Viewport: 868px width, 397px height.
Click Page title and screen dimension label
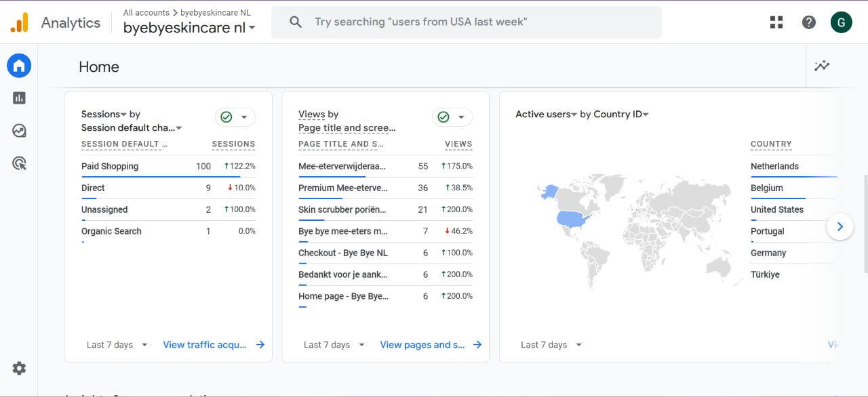coord(347,128)
